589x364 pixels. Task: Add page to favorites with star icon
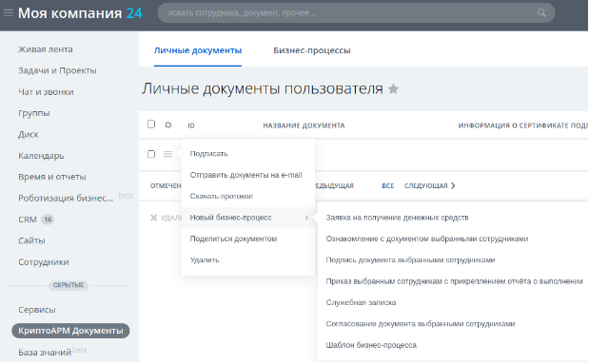tap(393, 89)
